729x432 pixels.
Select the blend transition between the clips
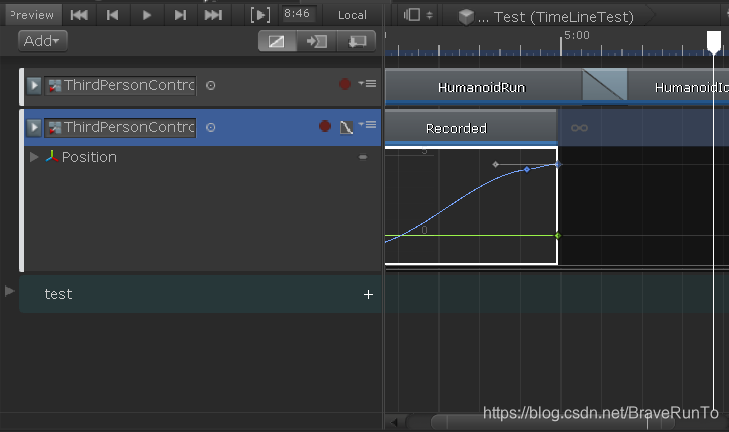605,85
